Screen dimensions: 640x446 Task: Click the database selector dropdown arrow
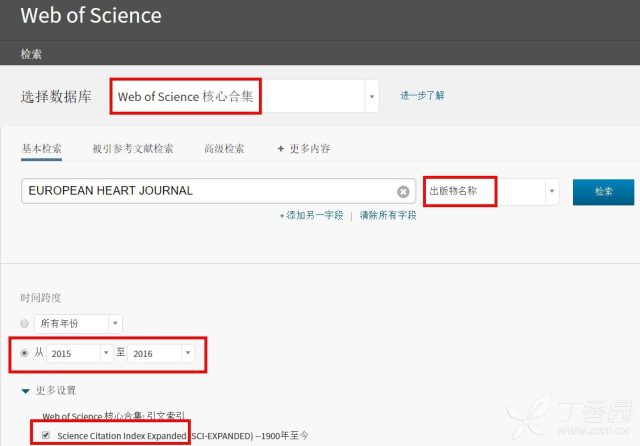(x=371, y=97)
